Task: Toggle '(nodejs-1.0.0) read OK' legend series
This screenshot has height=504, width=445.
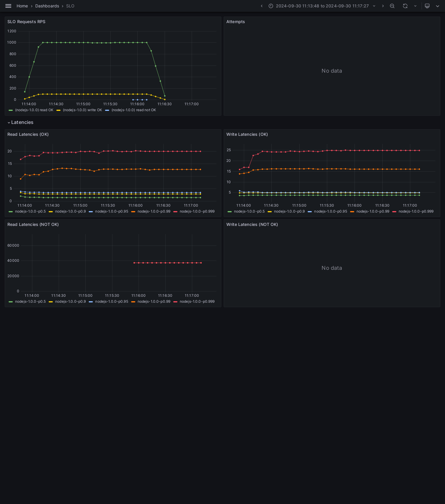Action: tap(34, 110)
